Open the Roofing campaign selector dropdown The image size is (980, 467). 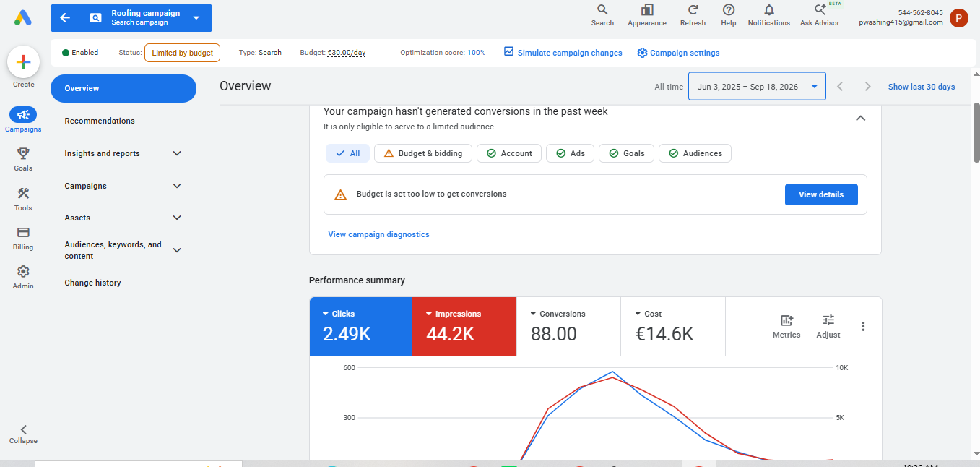[196, 18]
